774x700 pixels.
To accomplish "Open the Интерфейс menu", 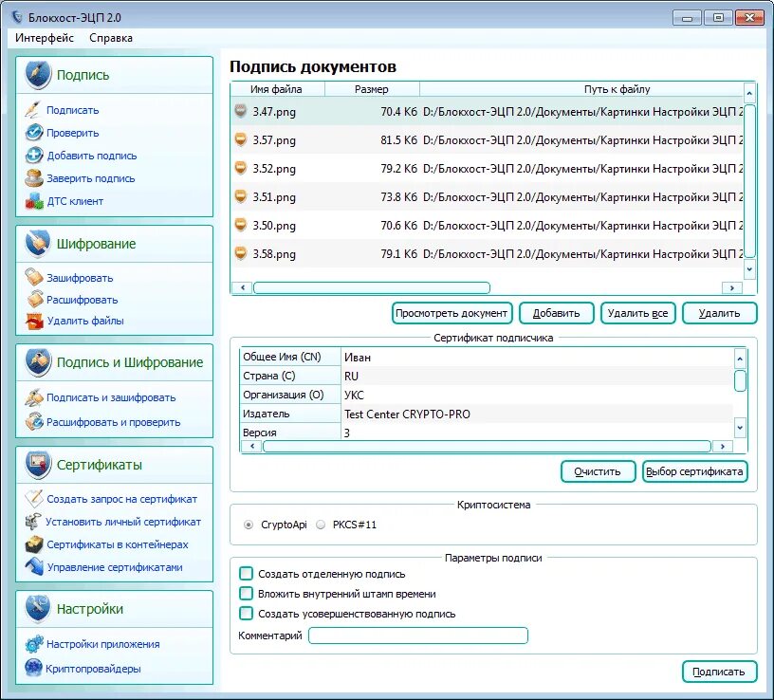I will point(45,38).
